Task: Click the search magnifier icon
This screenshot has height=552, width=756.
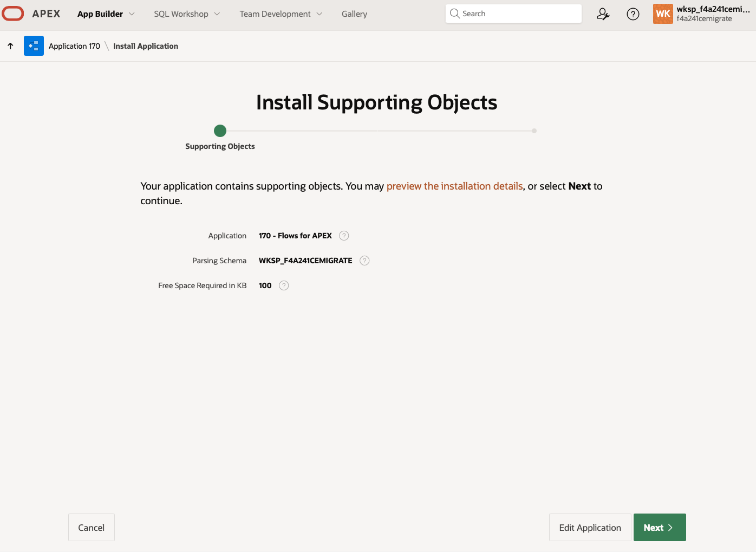Action: point(455,13)
